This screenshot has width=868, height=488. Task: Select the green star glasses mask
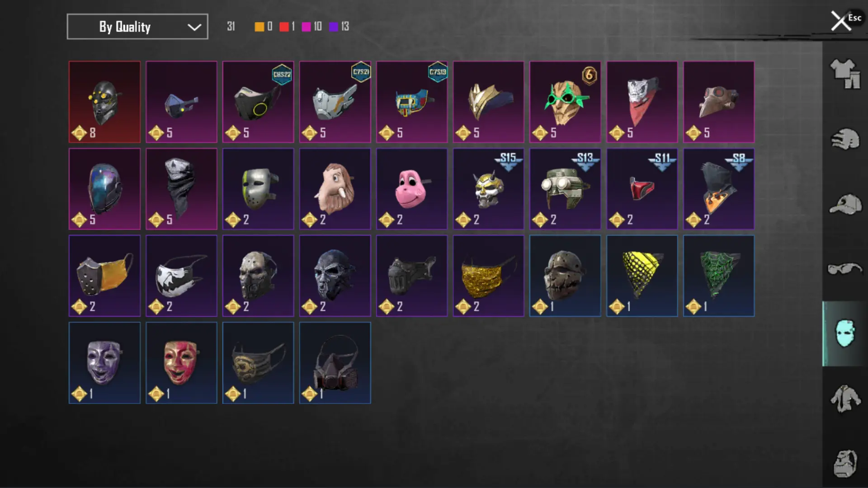tap(566, 102)
